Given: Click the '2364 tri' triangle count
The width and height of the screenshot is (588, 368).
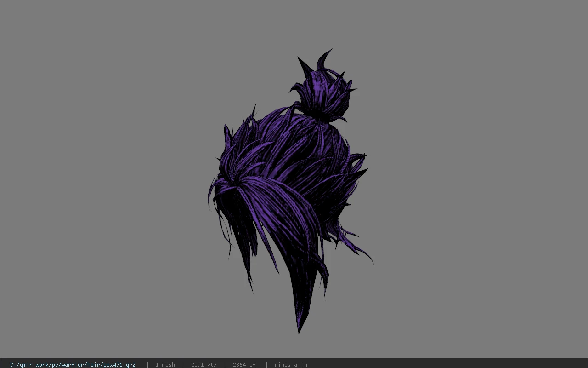Looking at the screenshot, I should [x=245, y=365].
